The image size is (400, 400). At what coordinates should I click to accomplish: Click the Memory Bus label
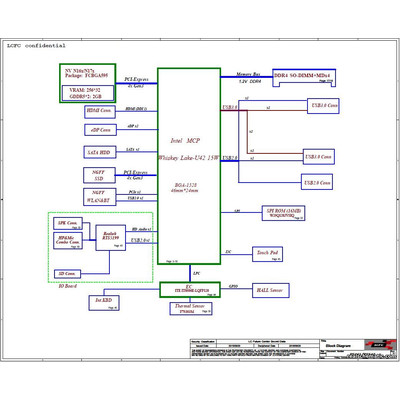click(248, 74)
